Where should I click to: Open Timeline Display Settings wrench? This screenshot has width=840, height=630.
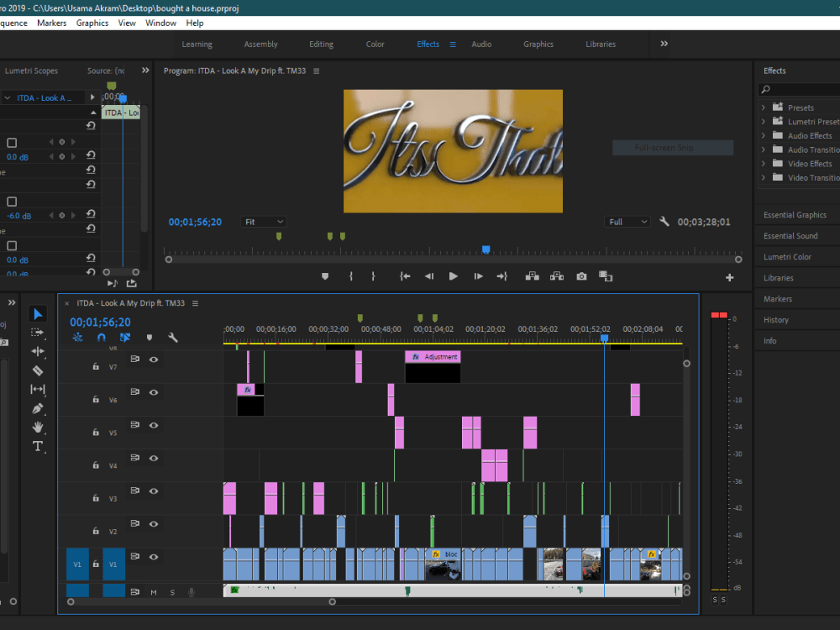coord(172,338)
